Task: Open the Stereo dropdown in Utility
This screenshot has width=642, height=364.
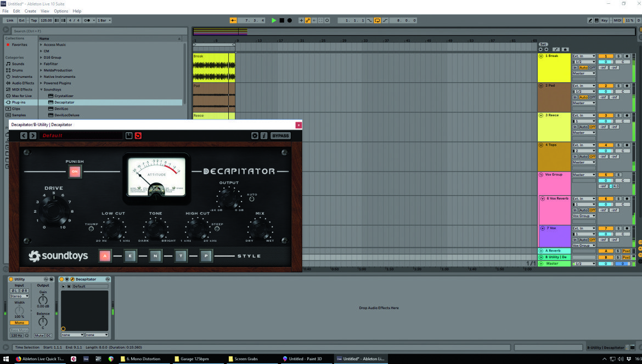Action: [19, 296]
